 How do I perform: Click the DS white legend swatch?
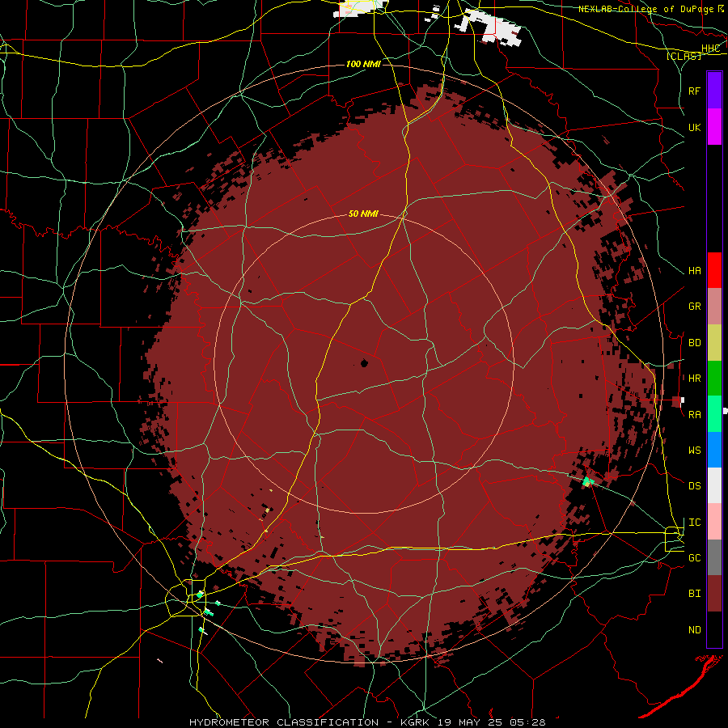coord(714,485)
